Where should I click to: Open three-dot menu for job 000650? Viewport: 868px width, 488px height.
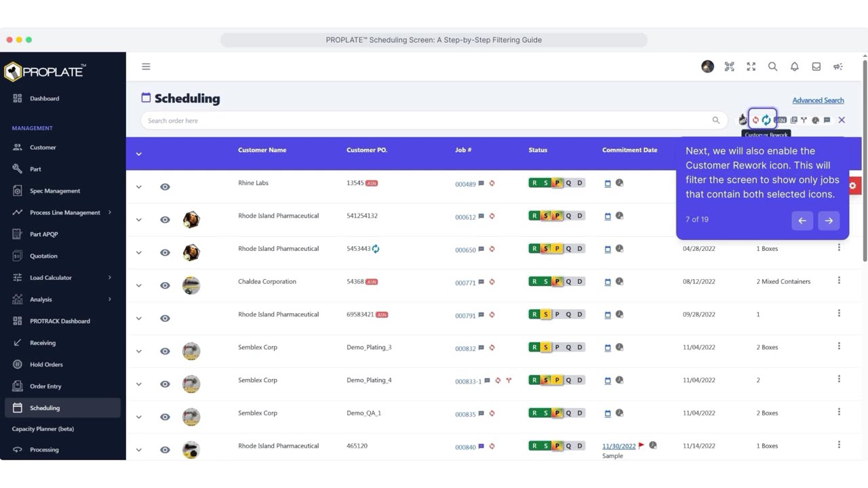(x=839, y=247)
